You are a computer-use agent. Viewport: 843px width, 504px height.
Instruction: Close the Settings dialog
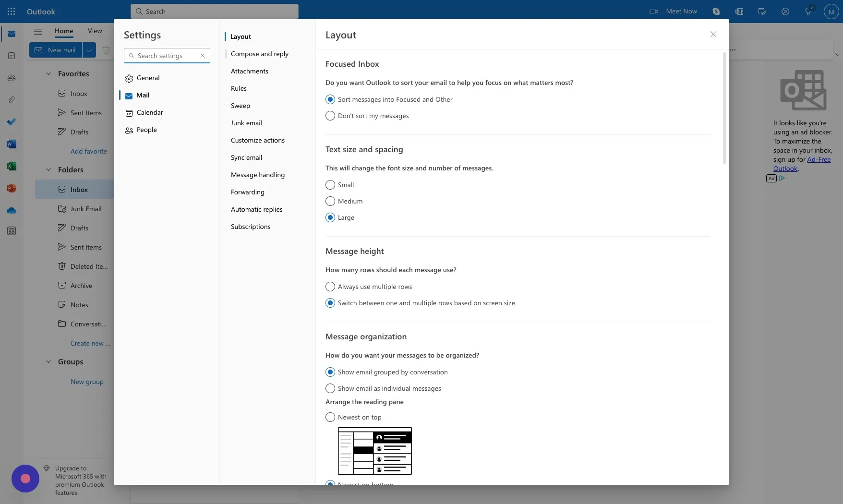point(713,34)
